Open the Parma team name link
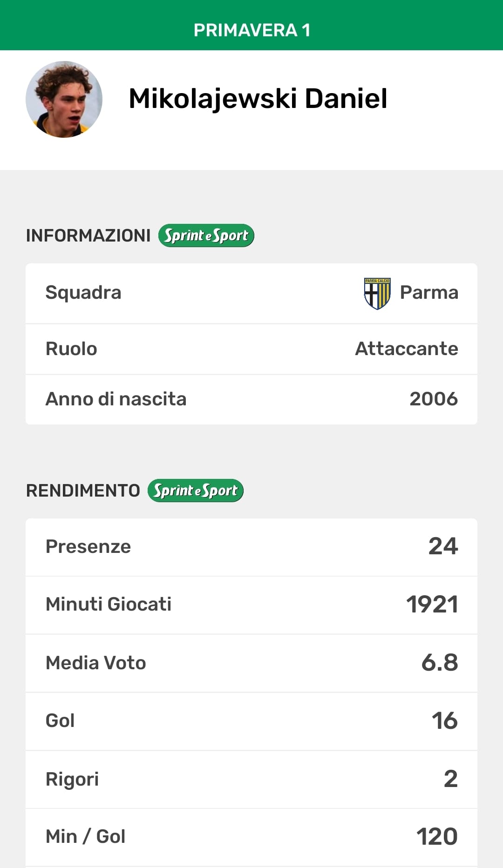The width and height of the screenshot is (503, 868). [429, 293]
